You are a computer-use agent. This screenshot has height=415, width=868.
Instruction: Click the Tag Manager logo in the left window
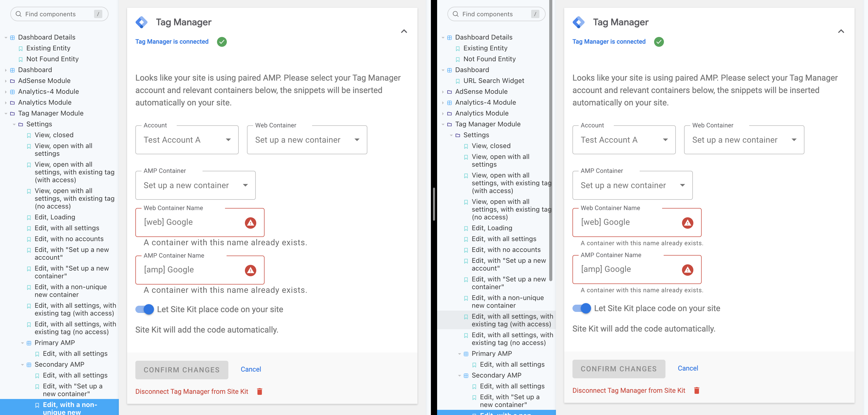coord(142,22)
